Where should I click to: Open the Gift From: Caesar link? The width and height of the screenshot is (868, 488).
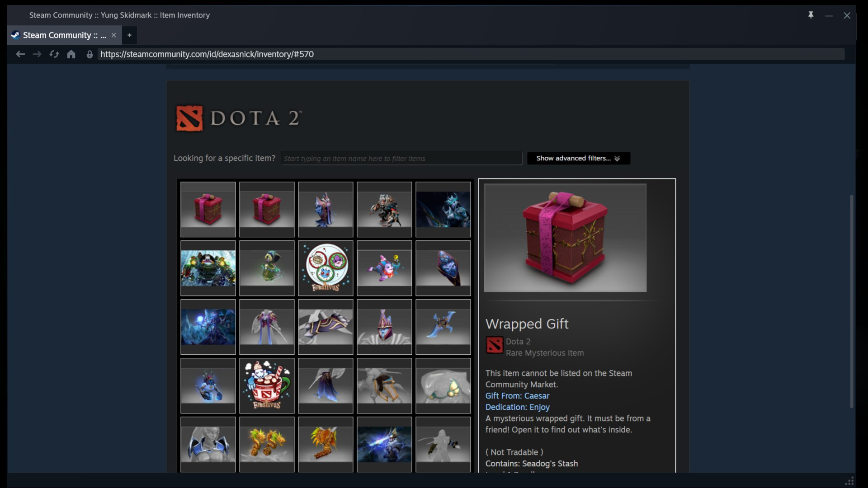[x=517, y=396]
